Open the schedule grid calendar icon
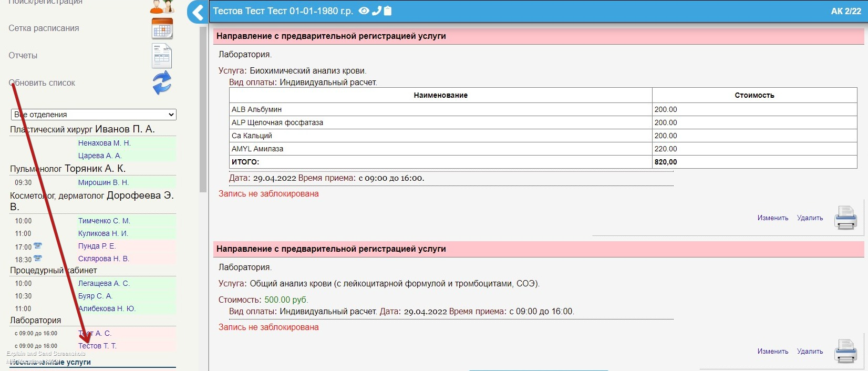The height and width of the screenshot is (371, 868). point(162,28)
